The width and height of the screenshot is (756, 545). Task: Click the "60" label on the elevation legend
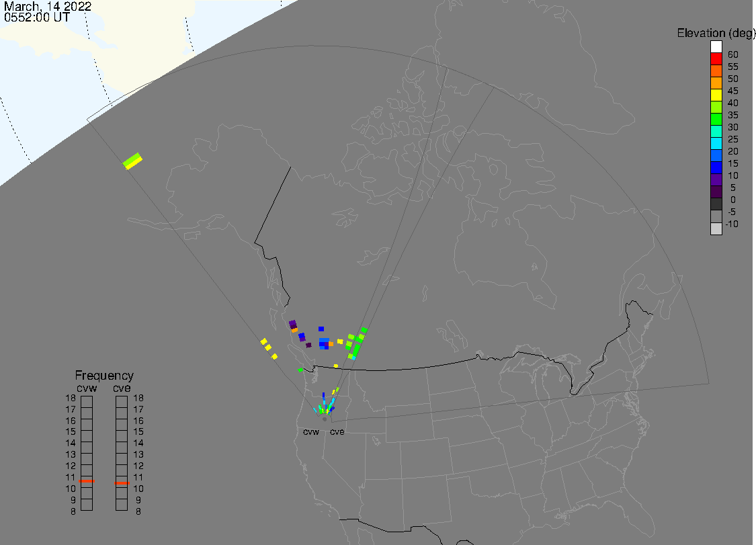point(733,54)
